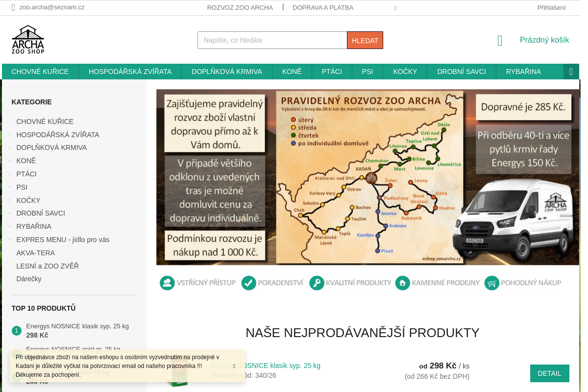Open DOPRAVA A PLATBA link
This screenshot has width=588, height=392.
pos(323,7)
